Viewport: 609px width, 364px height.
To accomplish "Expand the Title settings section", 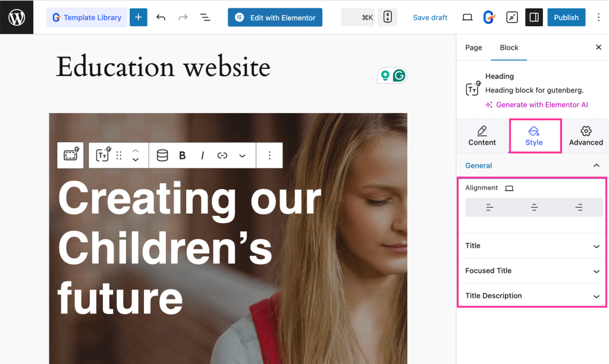I will pos(532,246).
